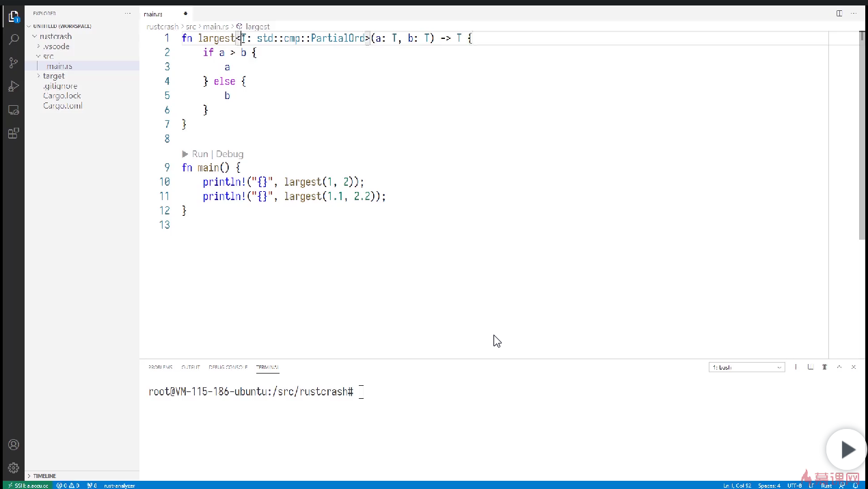
Task: Click the forwarded ports indicator
Action: pos(92,485)
